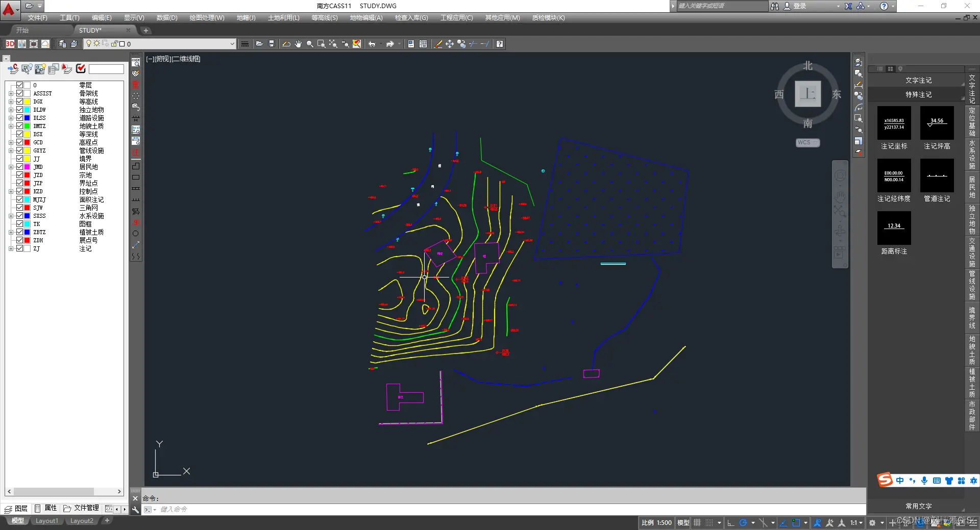980x530 pixels.
Task: Open the Help question mark icon
Action: pyautogui.click(x=500, y=44)
